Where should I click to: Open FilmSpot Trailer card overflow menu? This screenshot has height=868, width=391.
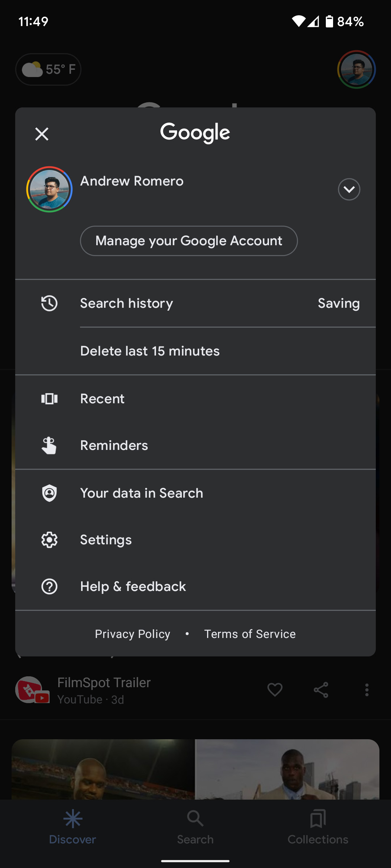coord(367,690)
